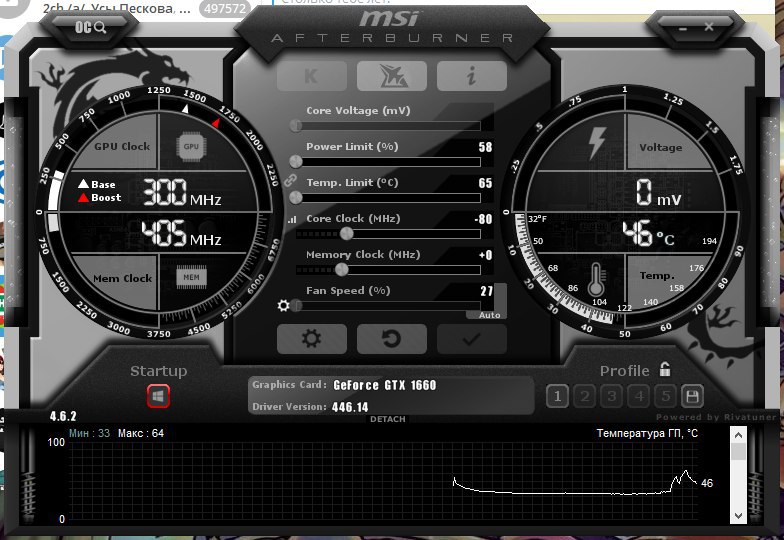Select profile slot 4

click(638, 396)
